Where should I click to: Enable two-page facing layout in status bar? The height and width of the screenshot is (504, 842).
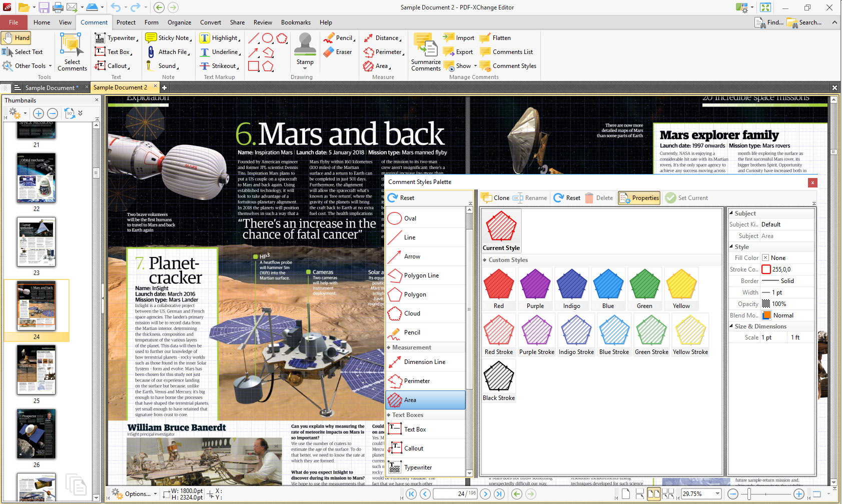tap(653, 494)
